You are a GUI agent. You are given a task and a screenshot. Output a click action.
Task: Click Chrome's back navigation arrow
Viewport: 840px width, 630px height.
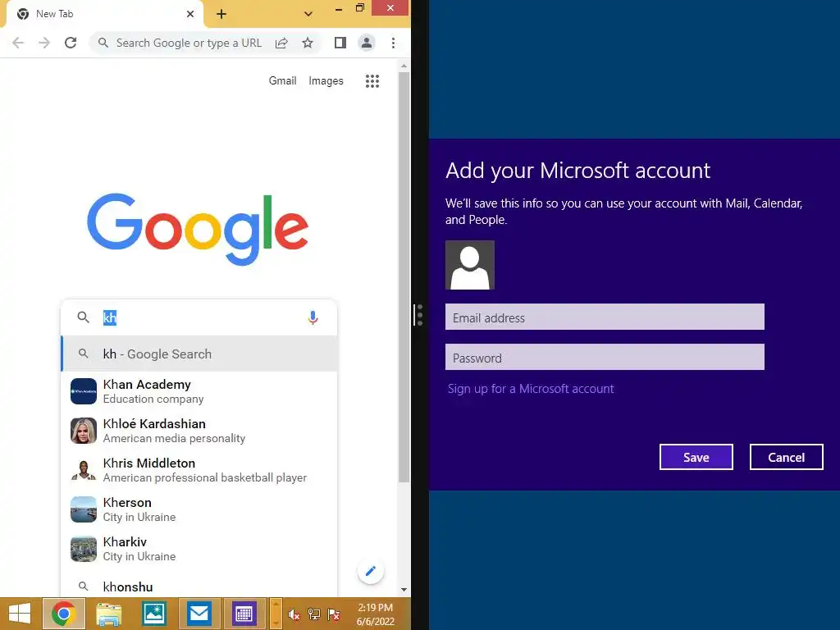click(18, 43)
